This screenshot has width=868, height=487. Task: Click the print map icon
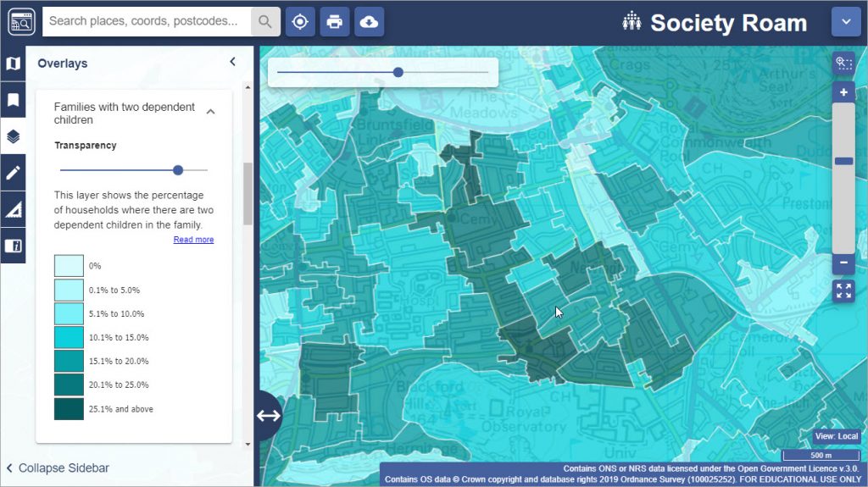334,22
